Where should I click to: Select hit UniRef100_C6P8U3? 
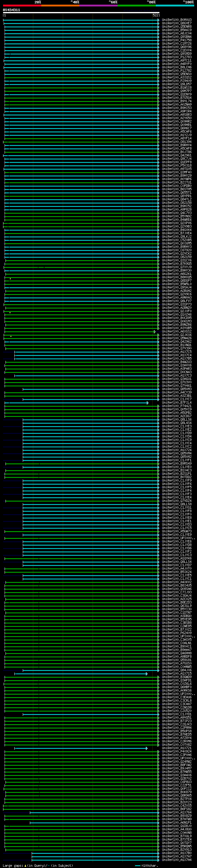[x=176, y=782]
